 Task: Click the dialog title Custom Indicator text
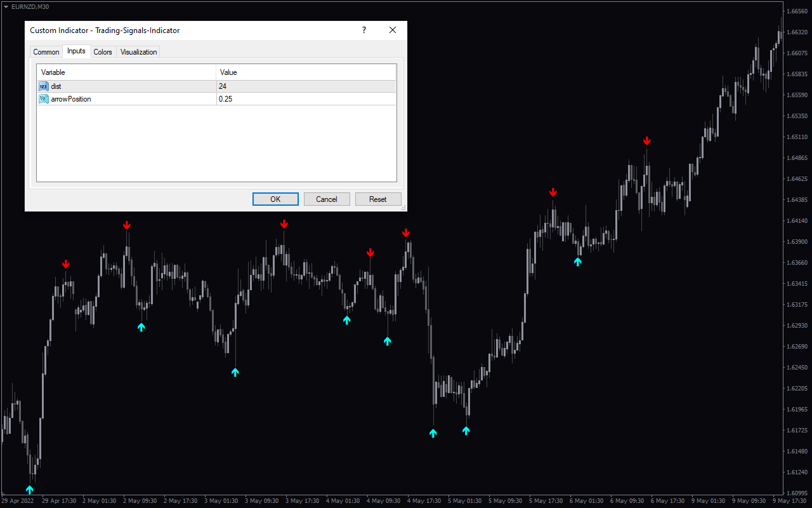105,30
